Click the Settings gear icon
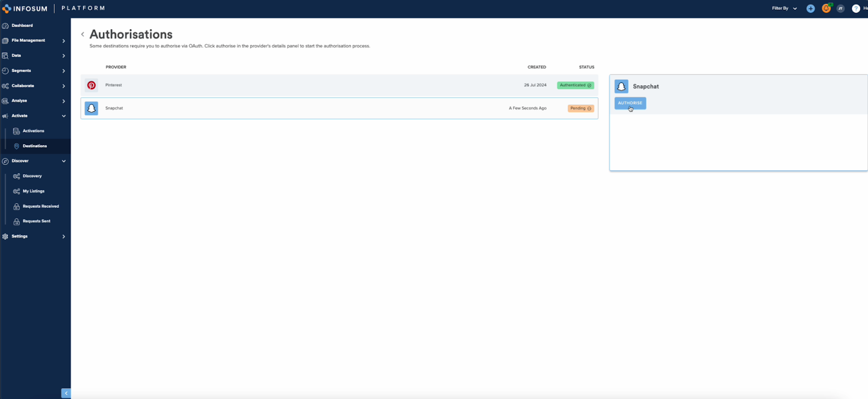Image resolution: width=868 pixels, height=399 pixels. [5, 237]
